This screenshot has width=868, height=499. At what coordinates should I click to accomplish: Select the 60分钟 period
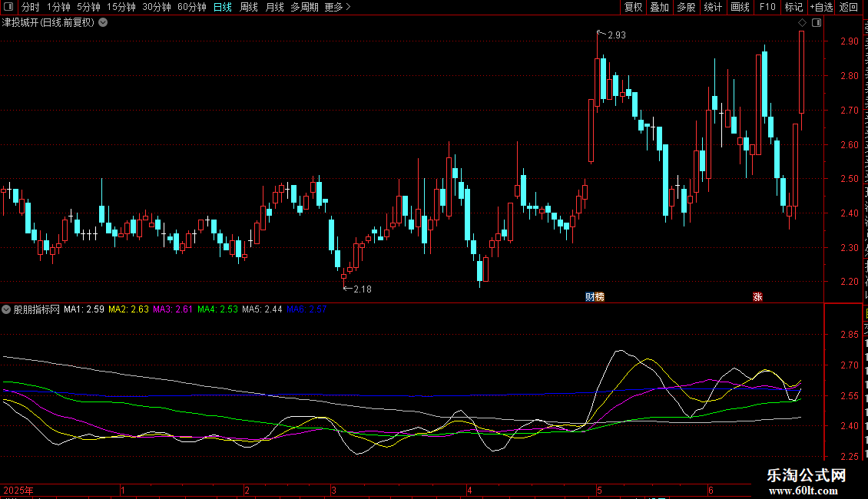[x=192, y=7]
